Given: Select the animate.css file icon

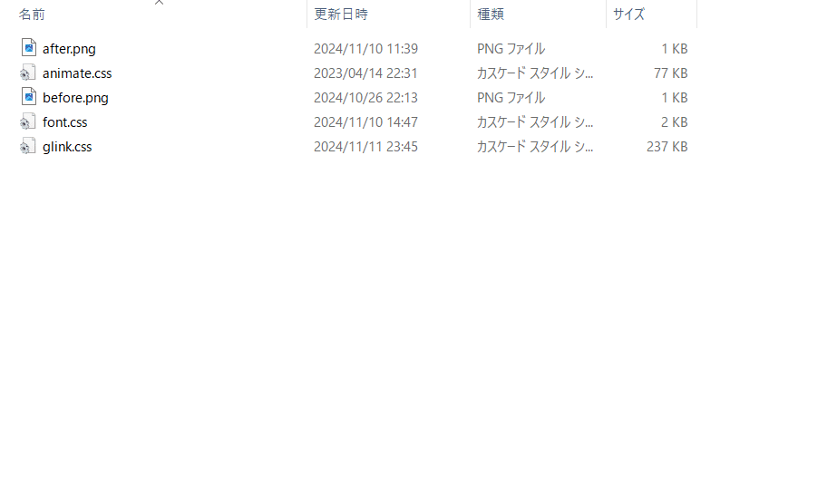Looking at the screenshot, I should [28, 73].
